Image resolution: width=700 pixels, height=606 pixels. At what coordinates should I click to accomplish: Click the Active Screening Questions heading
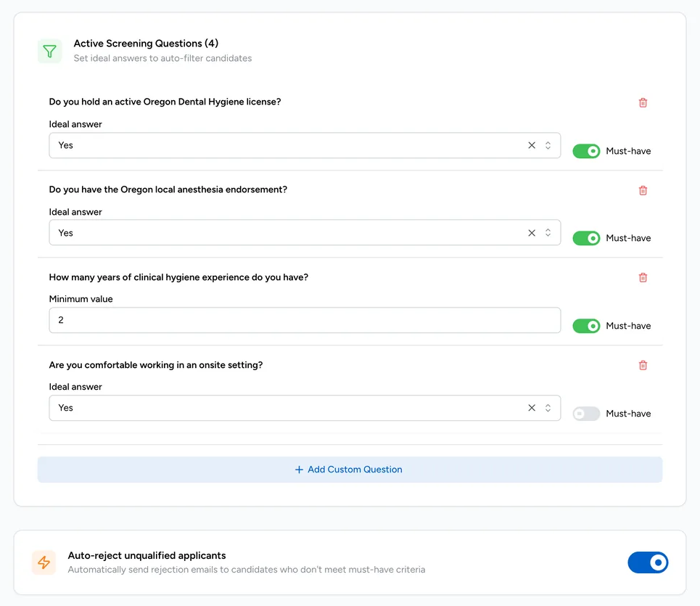pos(146,44)
